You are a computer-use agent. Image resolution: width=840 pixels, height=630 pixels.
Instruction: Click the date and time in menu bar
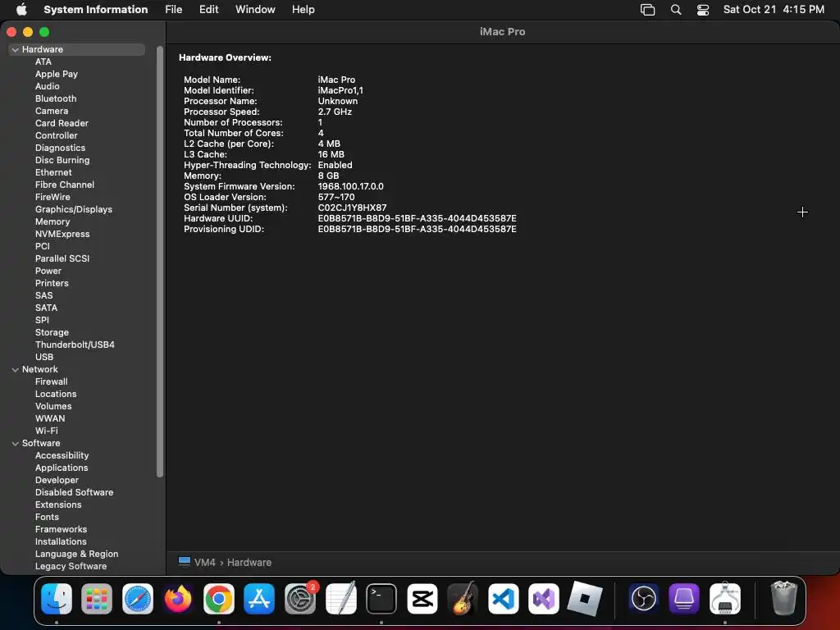coord(774,10)
